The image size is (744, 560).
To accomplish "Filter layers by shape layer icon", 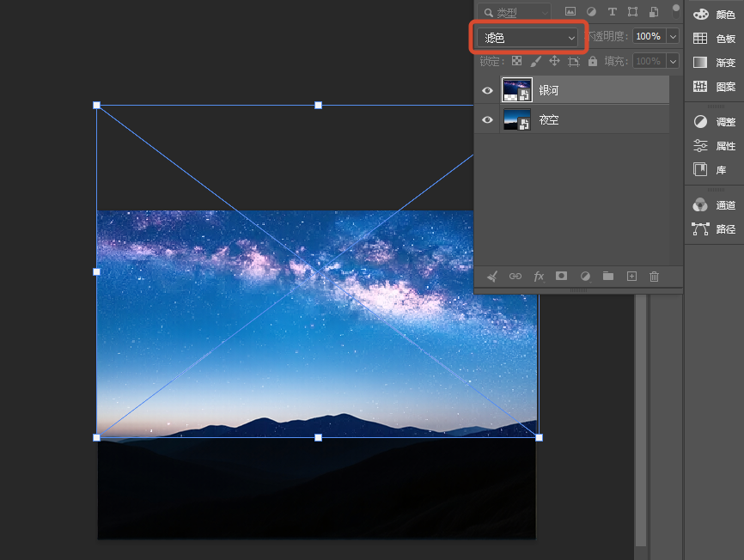I will pos(632,12).
